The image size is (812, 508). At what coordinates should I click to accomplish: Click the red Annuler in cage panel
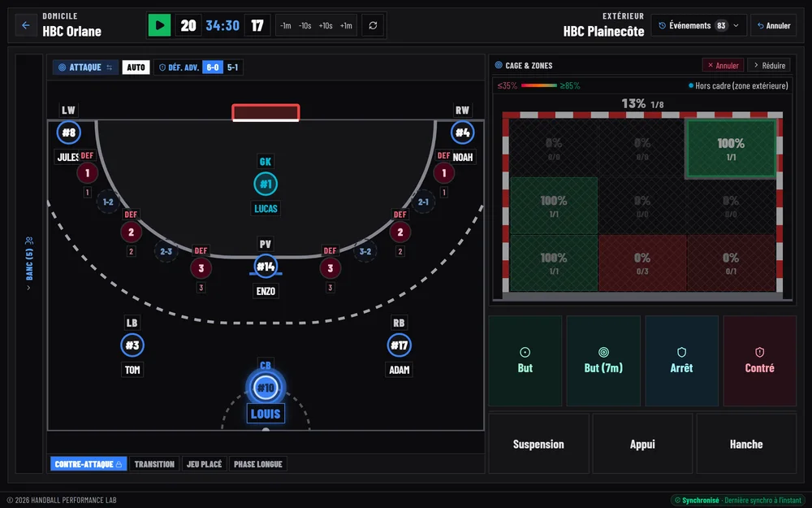pyautogui.click(x=723, y=65)
